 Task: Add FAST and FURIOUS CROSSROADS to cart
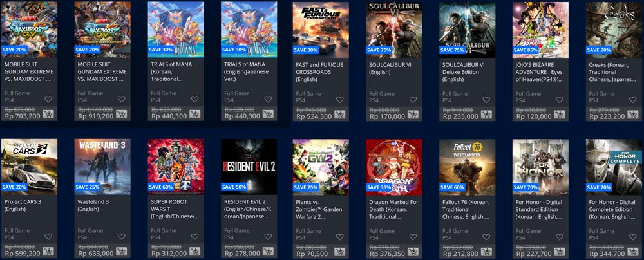pos(339,115)
